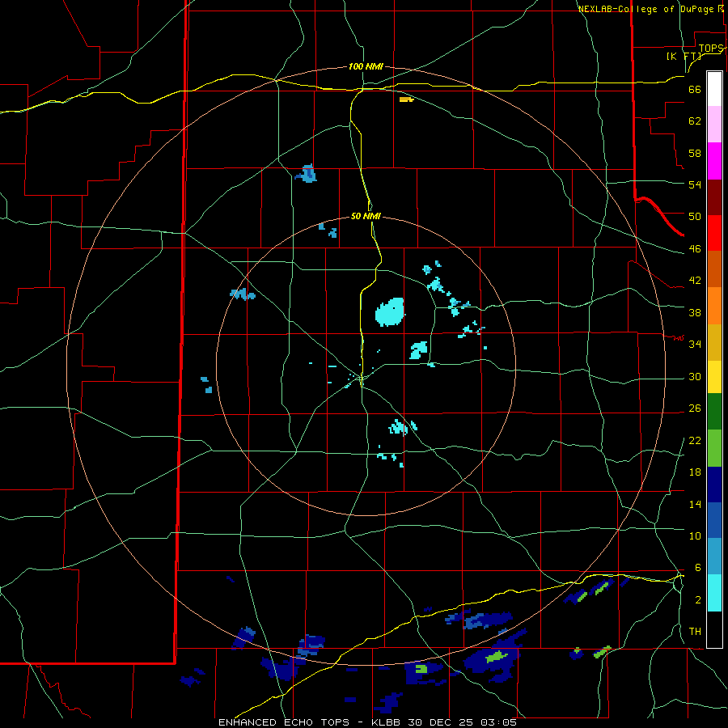The image size is (728, 728).
Task: Click the legend value 6
Action: [x=697, y=567]
